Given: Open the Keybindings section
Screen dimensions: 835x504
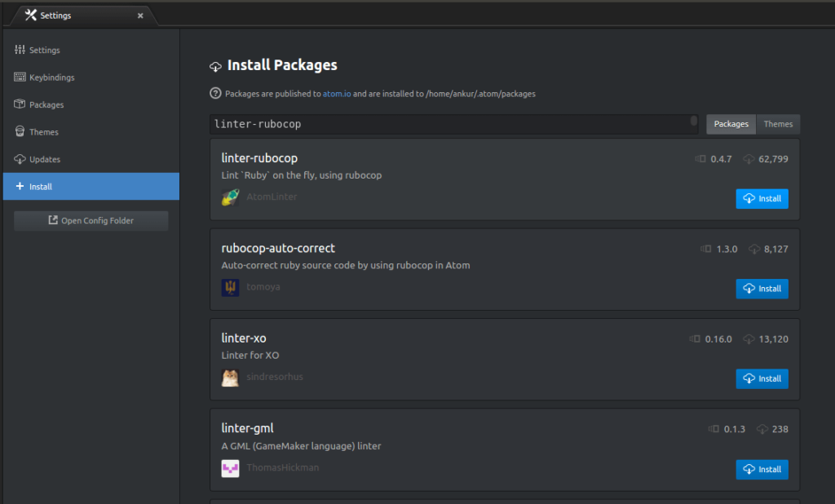Looking at the screenshot, I should click(91, 77).
